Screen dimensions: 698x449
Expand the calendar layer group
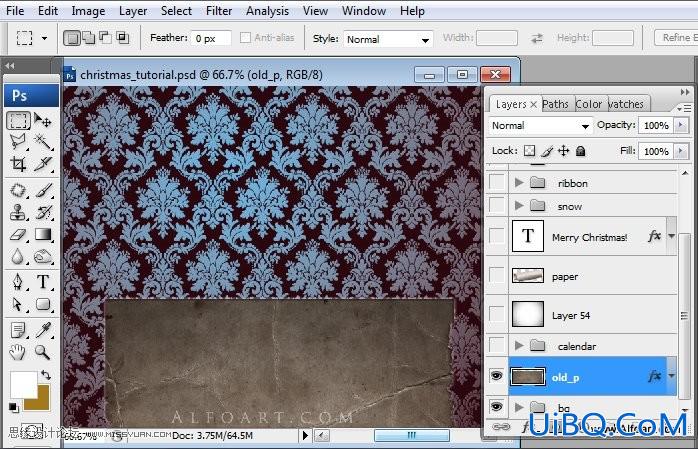519,345
